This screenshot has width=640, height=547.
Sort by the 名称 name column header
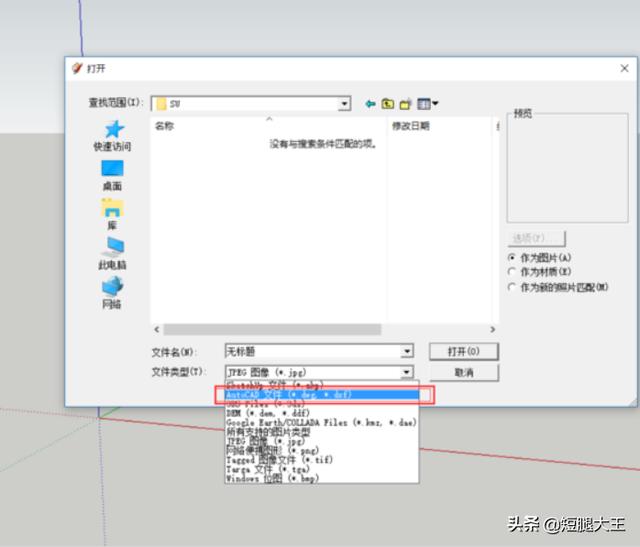pos(269,126)
